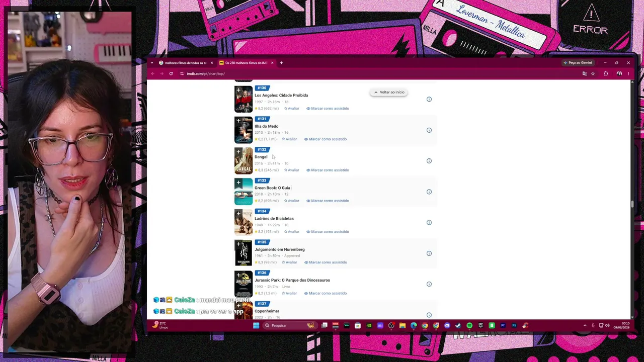View site information next to the URL
The image size is (644, 362).
click(182, 74)
